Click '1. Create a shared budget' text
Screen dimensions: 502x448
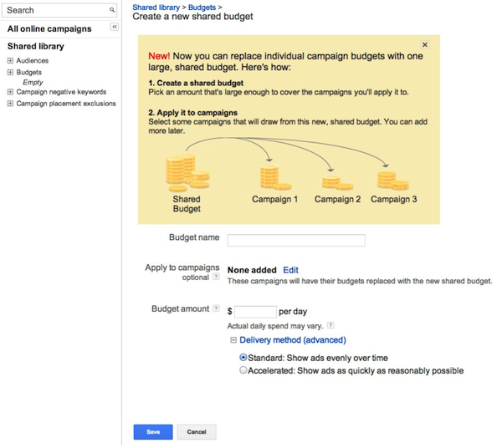point(196,83)
